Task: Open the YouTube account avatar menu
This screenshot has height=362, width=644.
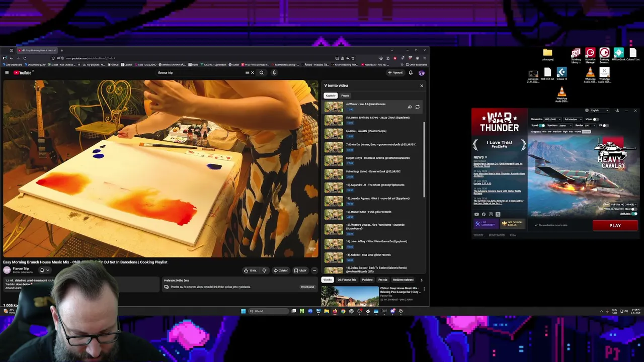Action: [422, 73]
